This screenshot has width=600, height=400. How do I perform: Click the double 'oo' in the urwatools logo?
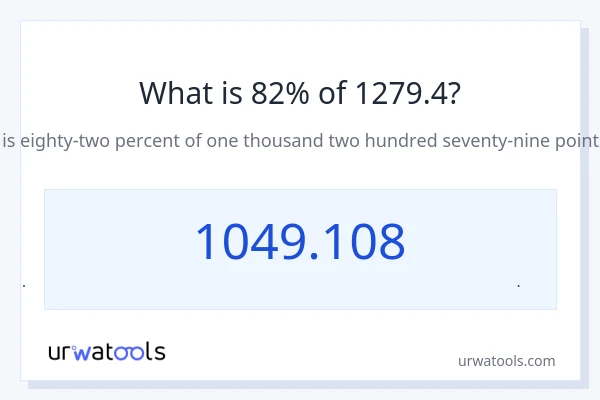click(x=134, y=352)
